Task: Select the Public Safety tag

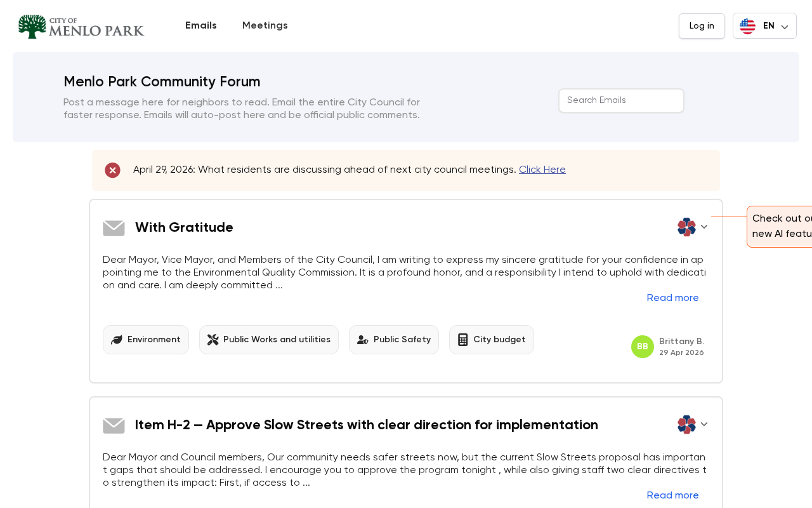Action: tap(394, 340)
